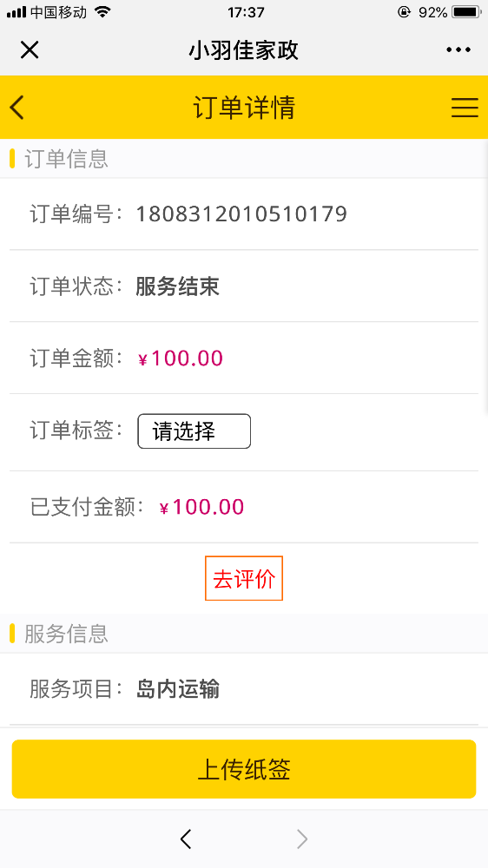Image resolution: width=488 pixels, height=868 pixels.
Task: Click the 上传纸签 button
Action: click(x=244, y=769)
